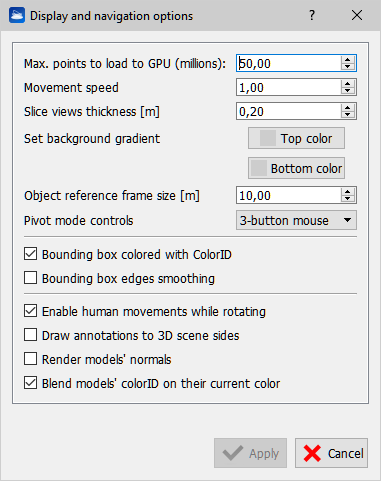Increase movement speed with up arrow

click(348, 84)
